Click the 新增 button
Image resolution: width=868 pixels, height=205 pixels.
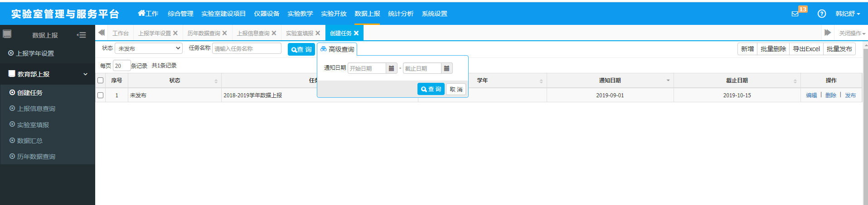747,49
